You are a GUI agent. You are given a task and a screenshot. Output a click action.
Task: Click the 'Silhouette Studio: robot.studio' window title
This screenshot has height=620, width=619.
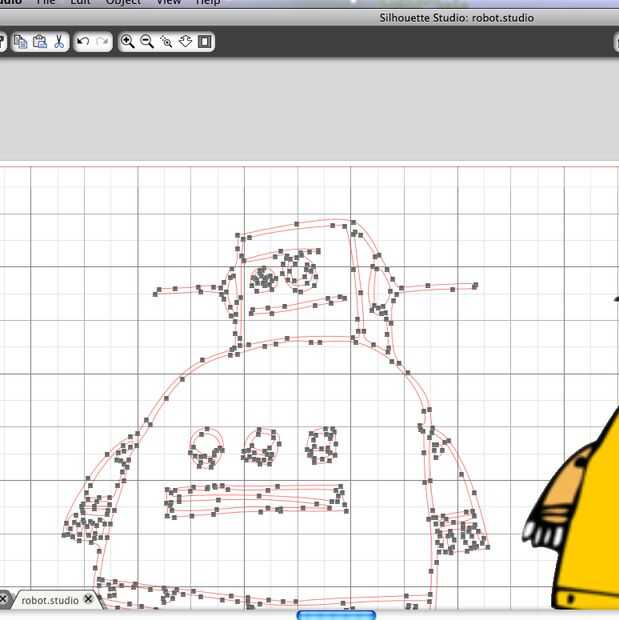point(456,18)
